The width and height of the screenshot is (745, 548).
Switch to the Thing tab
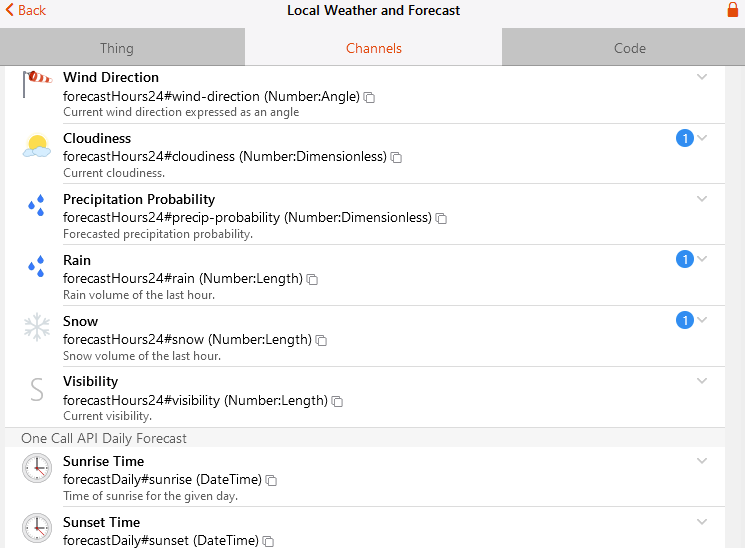[x=117, y=48]
